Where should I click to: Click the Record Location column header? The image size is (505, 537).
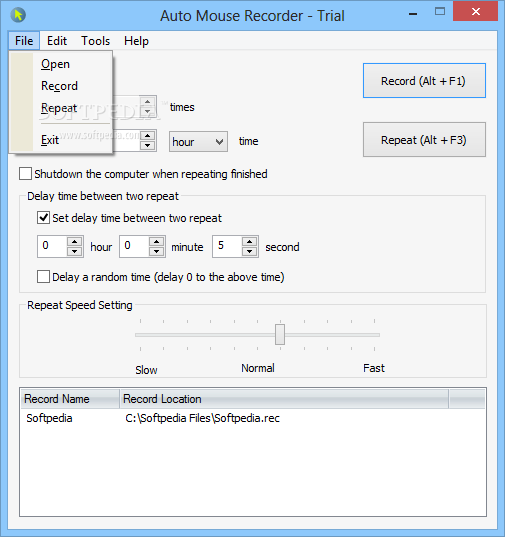coord(284,399)
